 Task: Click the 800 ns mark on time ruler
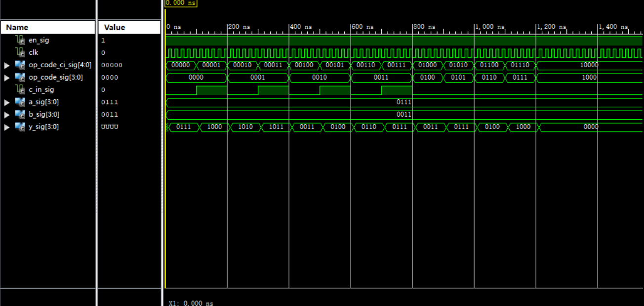tap(424, 27)
